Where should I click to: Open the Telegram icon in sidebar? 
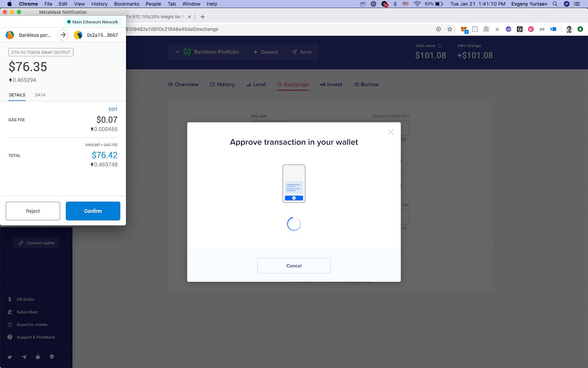click(24, 357)
